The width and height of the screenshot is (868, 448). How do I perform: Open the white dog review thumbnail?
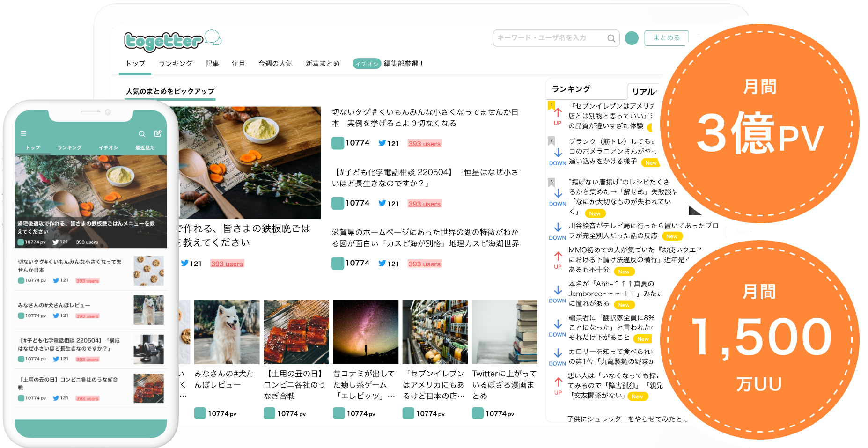click(227, 331)
